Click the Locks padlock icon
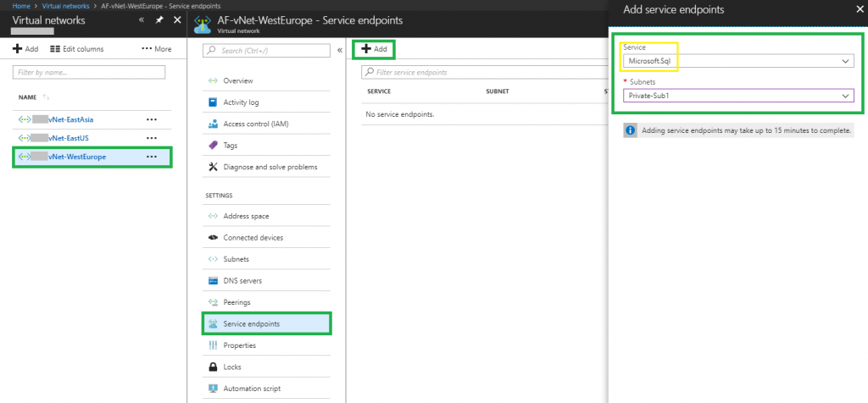This screenshot has height=403, width=868. pos(213,367)
